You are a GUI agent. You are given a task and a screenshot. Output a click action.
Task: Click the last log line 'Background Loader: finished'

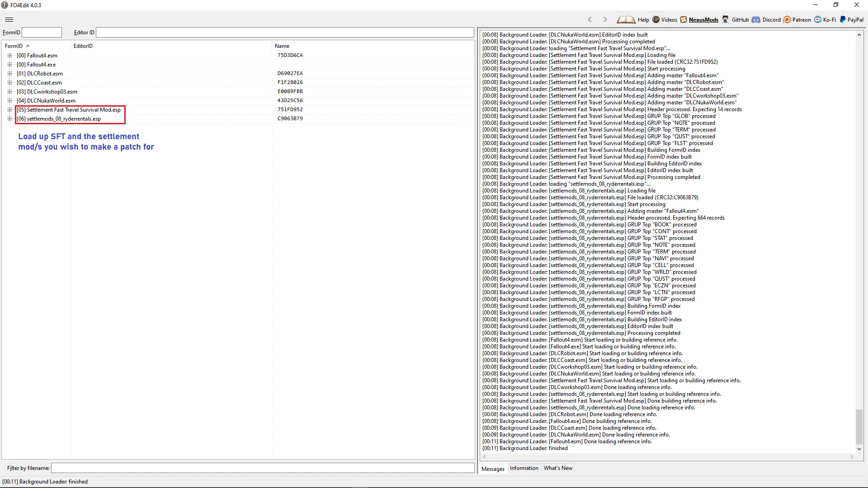[x=525, y=448]
